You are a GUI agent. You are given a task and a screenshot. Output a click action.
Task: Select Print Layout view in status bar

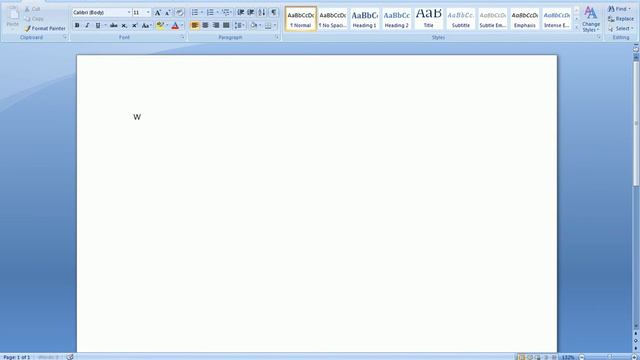point(521,357)
